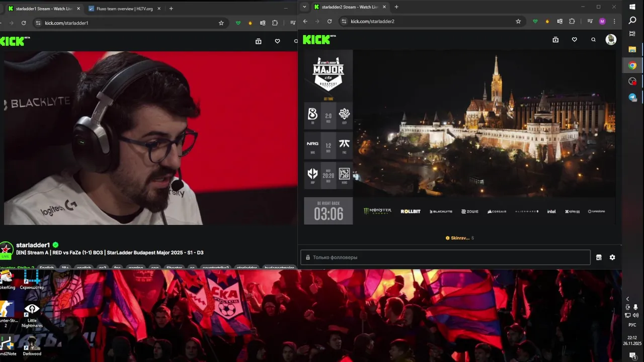Open File Explorer from the taskbar
The image size is (644, 362).
[632, 49]
